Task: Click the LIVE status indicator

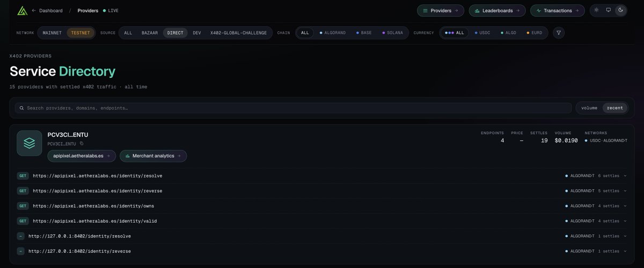Action: point(111,11)
